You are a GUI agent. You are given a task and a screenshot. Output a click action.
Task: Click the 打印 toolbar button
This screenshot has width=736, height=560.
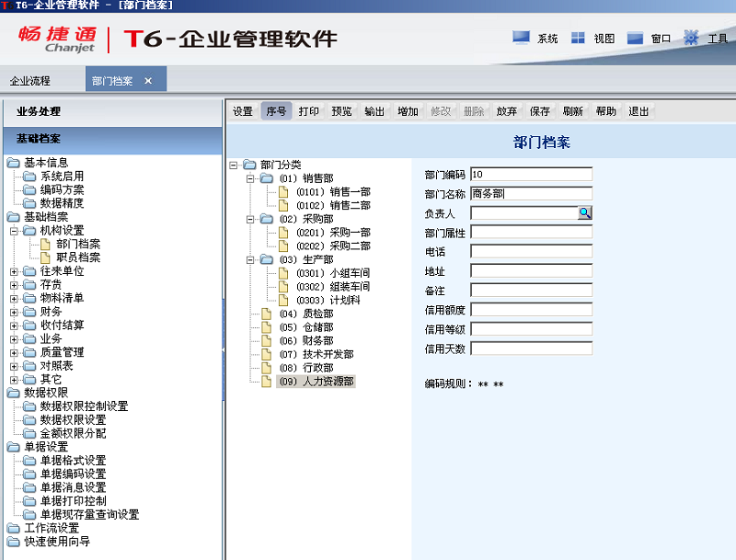(x=309, y=111)
